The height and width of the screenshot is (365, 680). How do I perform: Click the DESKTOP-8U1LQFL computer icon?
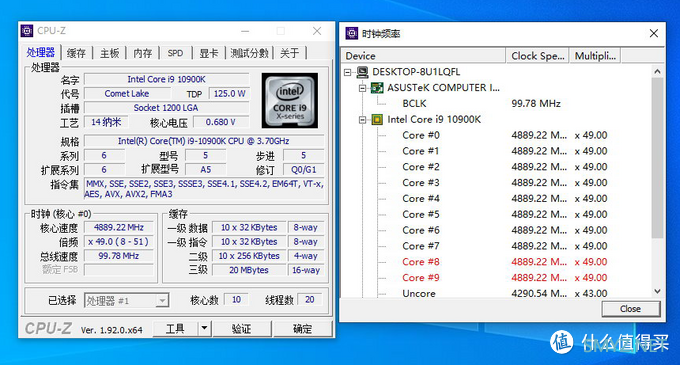click(363, 72)
